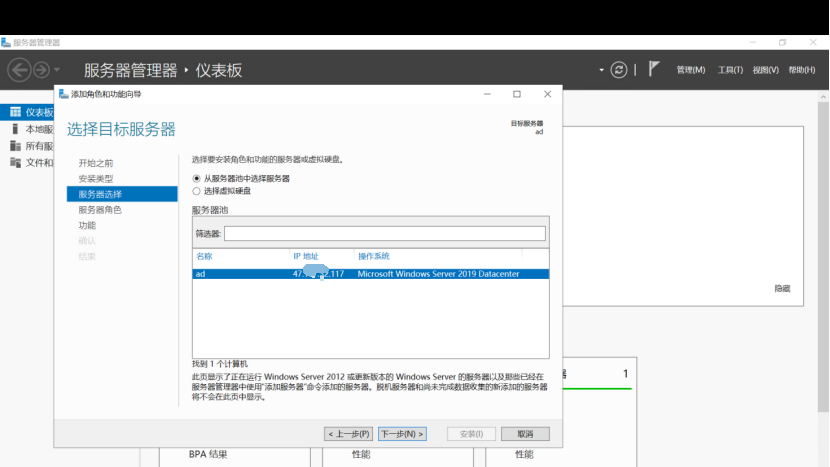Select 从服务器池中选择服务器 radio button
The height and width of the screenshot is (467, 830).
(196, 178)
